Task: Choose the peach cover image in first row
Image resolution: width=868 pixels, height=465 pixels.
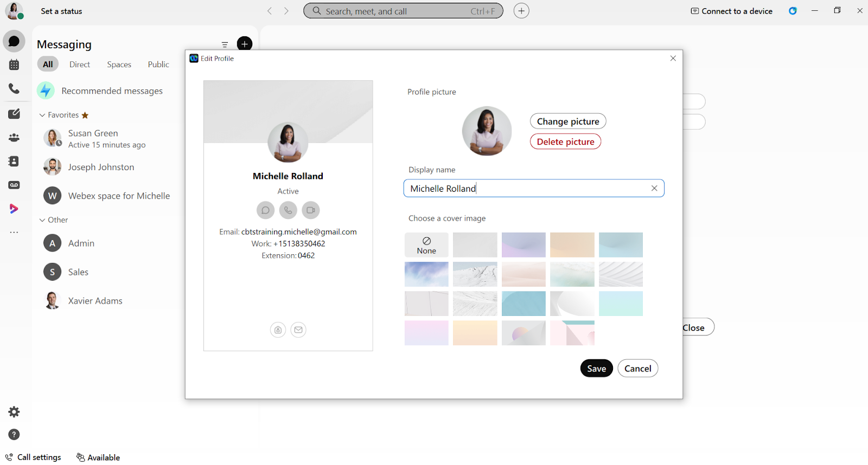Action: tap(572, 245)
